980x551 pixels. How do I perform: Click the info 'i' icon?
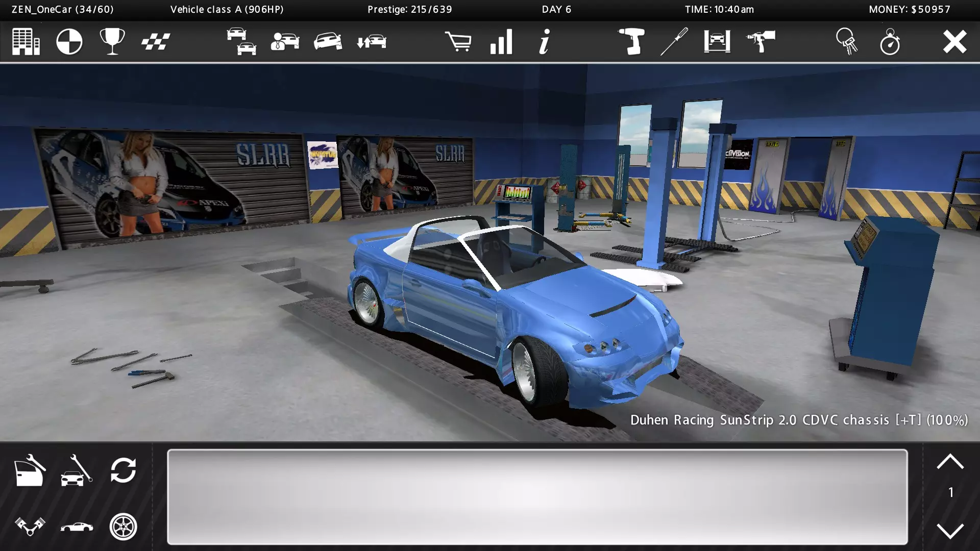coord(545,42)
